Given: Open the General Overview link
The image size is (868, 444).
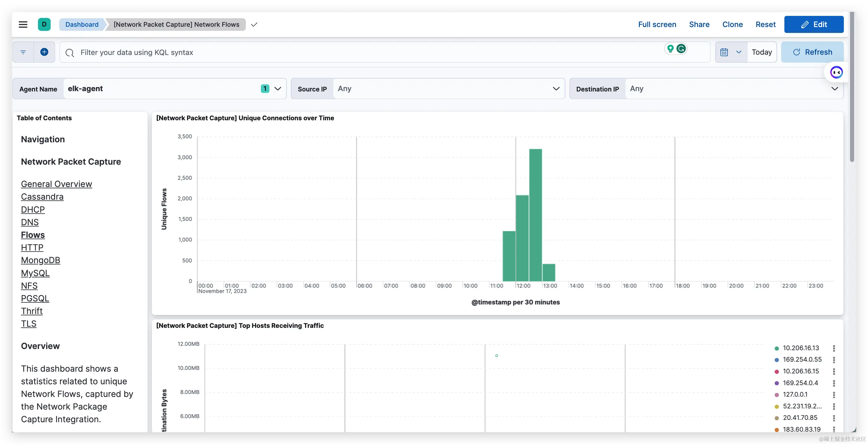Looking at the screenshot, I should (56, 184).
